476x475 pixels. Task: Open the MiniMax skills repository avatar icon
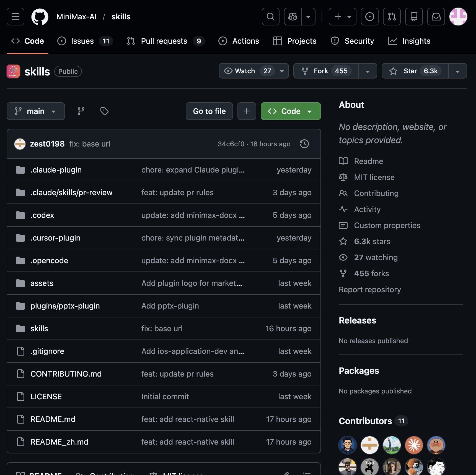[13, 71]
